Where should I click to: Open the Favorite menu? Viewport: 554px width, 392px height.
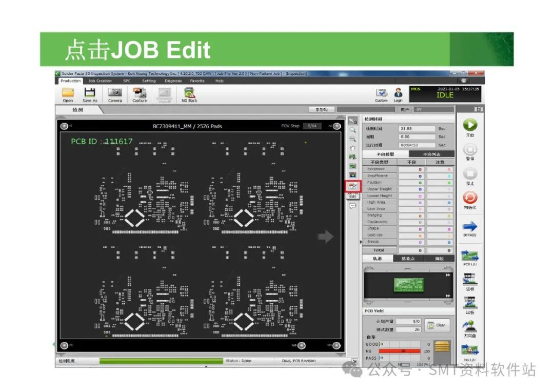point(197,81)
